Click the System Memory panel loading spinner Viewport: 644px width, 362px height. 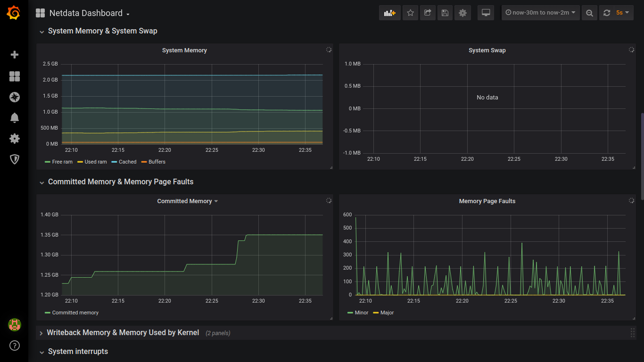tap(329, 49)
